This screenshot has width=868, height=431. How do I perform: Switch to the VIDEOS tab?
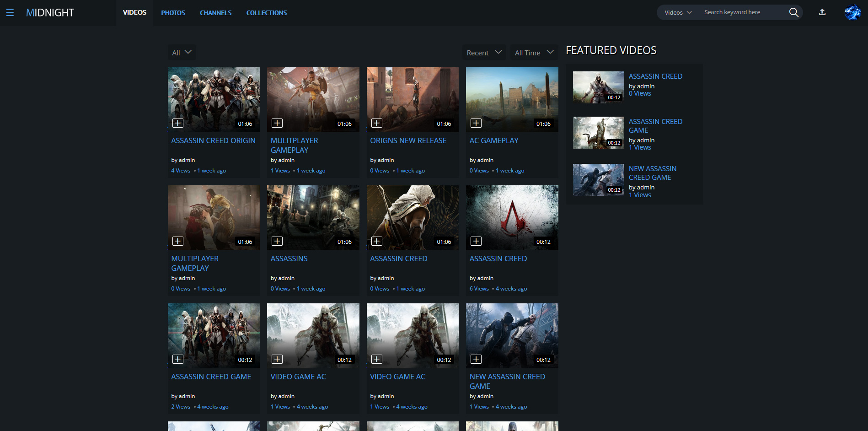click(x=134, y=13)
